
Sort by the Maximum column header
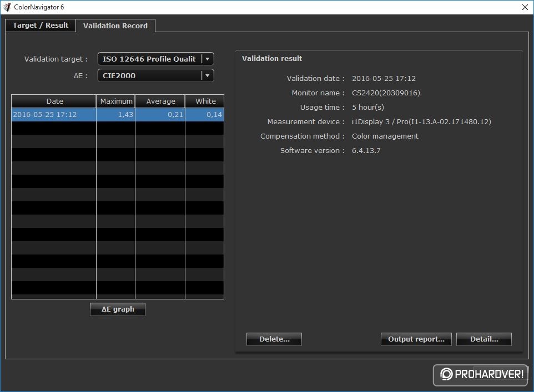point(116,101)
